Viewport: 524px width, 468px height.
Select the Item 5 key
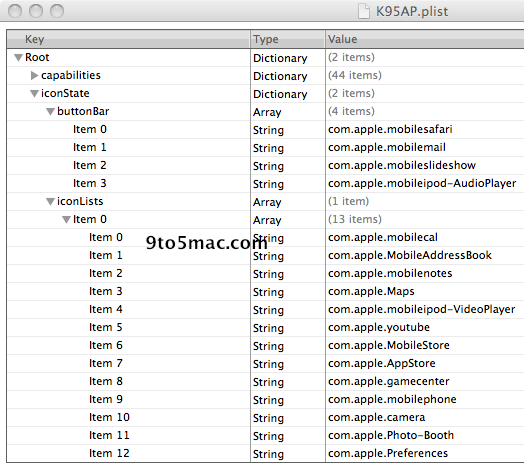pyautogui.click(x=106, y=327)
